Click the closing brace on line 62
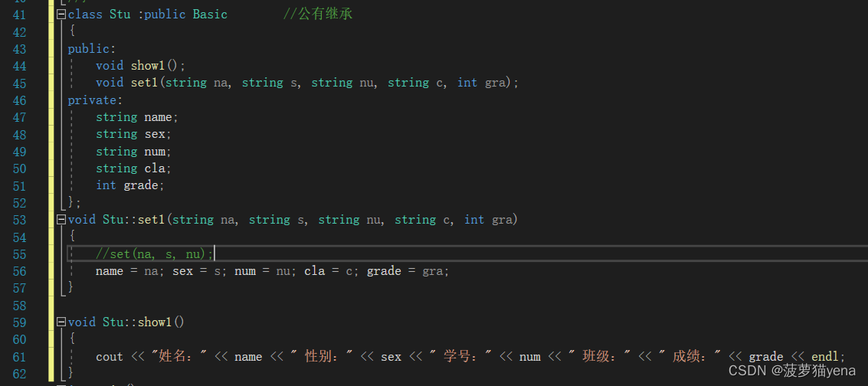 [70, 371]
